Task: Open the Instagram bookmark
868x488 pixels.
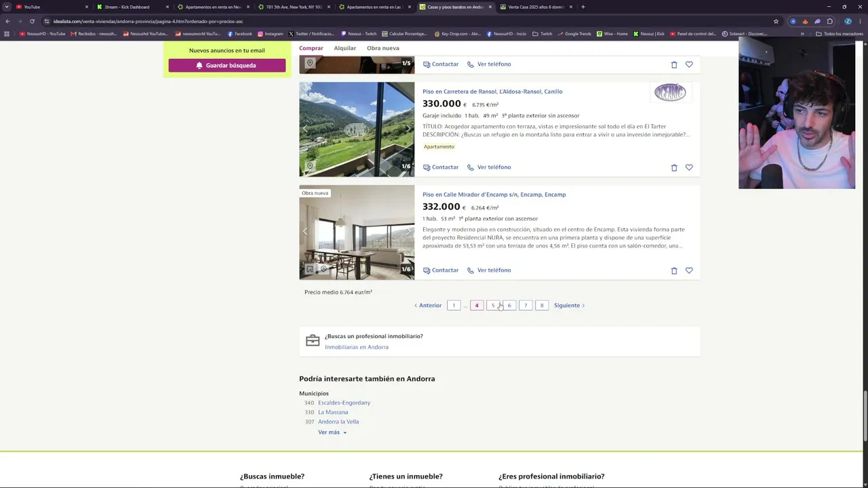Action: 270,34
